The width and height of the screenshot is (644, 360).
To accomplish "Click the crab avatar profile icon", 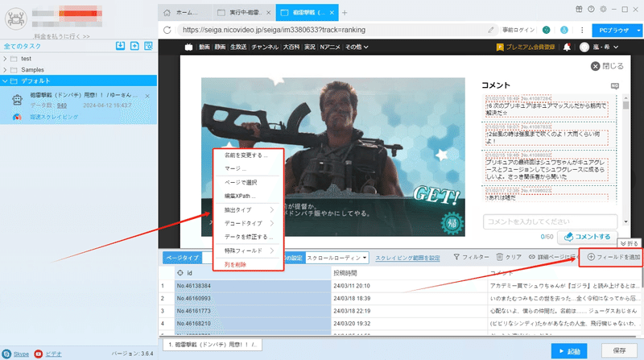I will click(x=16, y=19).
